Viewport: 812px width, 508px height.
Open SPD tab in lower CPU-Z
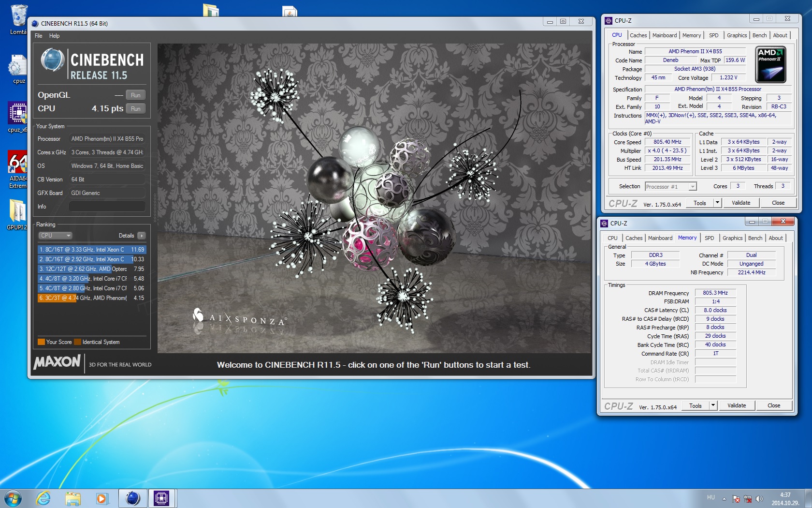click(x=710, y=238)
